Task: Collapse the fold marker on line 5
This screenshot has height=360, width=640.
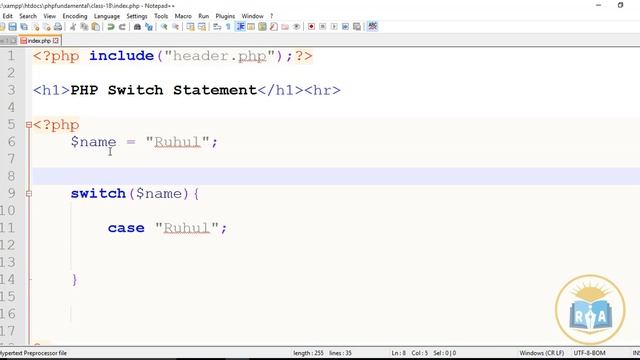Action: click(29, 125)
